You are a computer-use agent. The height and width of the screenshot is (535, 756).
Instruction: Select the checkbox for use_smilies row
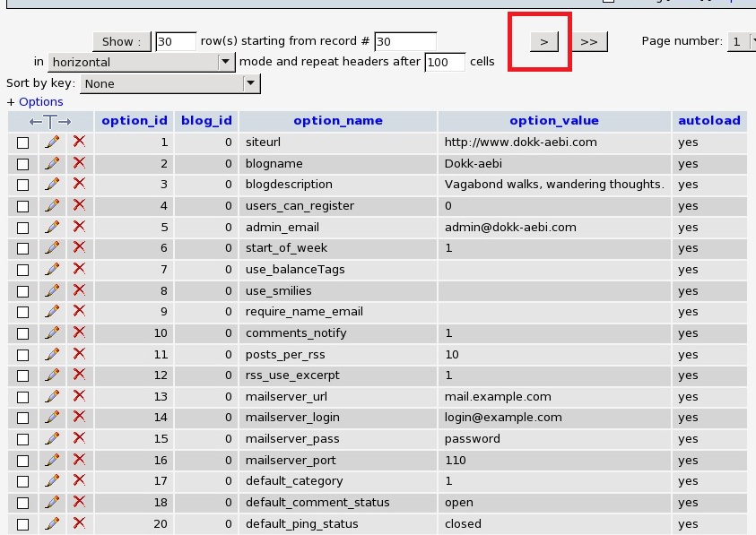tap(23, 291)
